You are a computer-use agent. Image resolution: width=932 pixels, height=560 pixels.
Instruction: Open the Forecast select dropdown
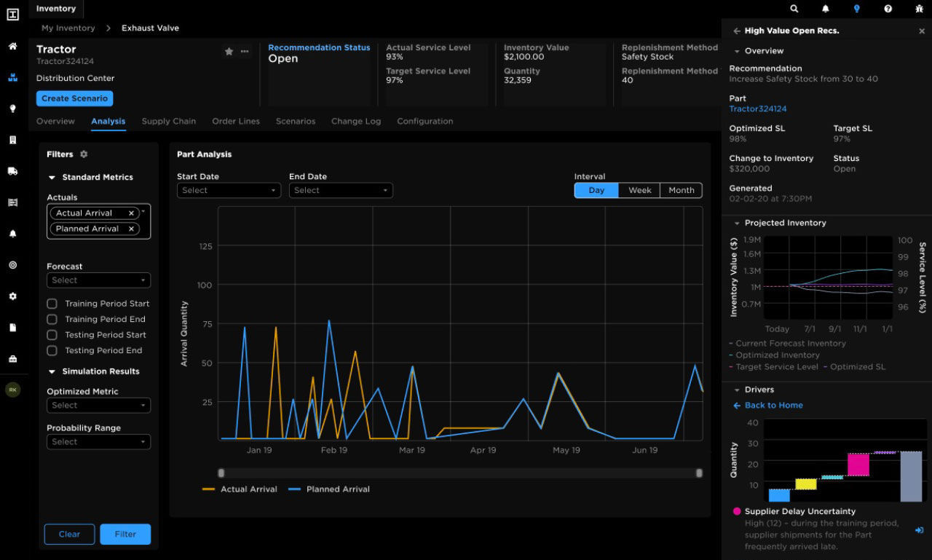[98, 280]
